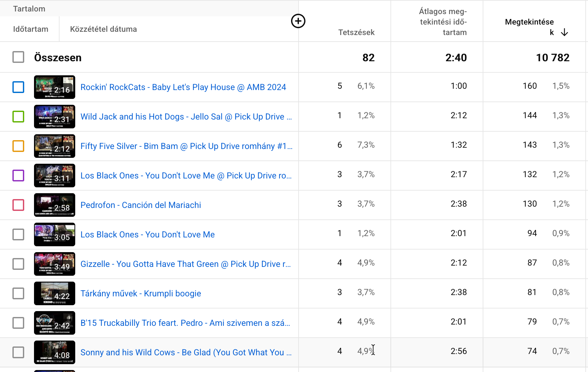Open the Pedrofon - Canción del Mariachi link
Image resolution: width=588 pixels, height=372 pixels.
point(141,205)
